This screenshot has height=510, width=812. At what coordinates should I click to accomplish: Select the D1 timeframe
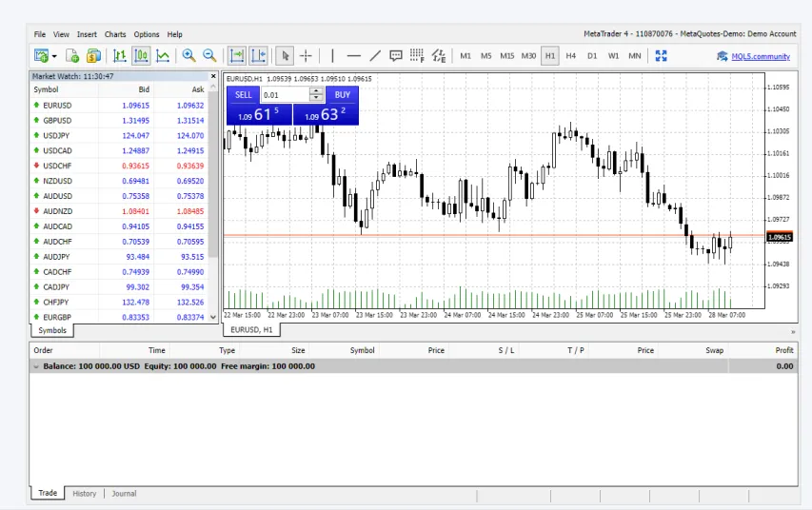[592, 56]
